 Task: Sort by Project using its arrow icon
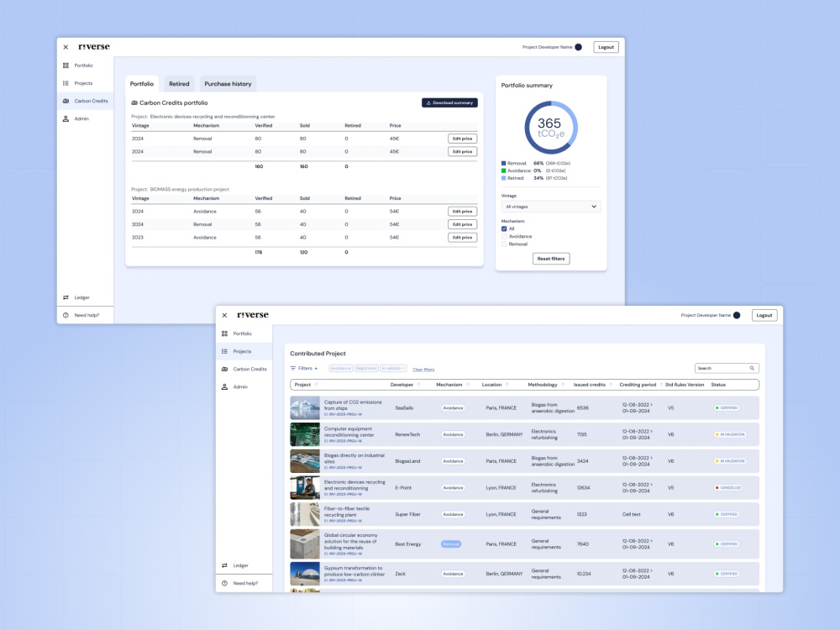click(317, 385)
